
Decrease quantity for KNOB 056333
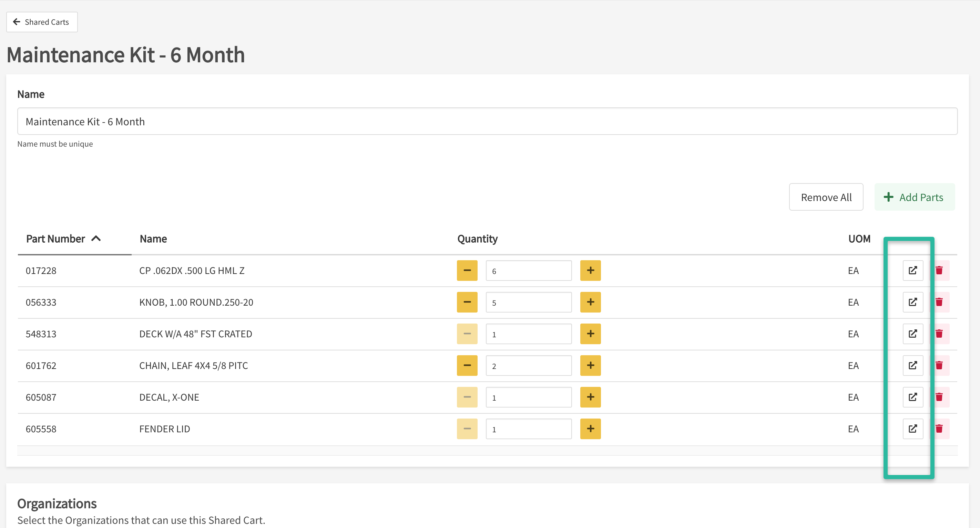pyautogui.click(x=467, y=302)
